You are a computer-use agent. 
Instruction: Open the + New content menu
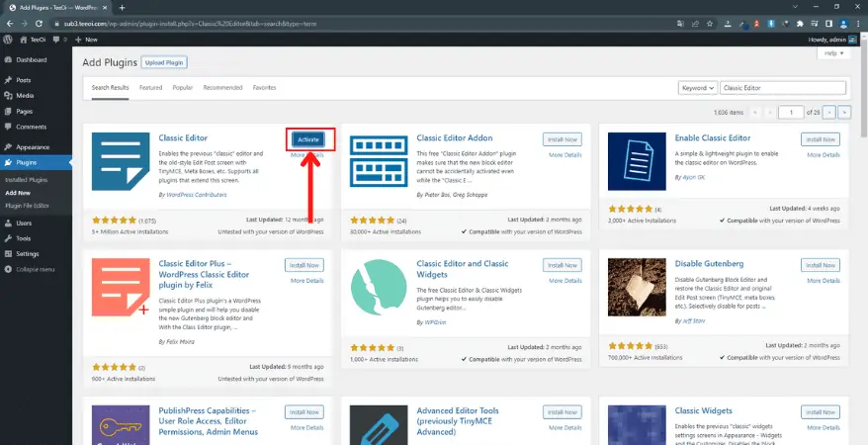tap(86, 40)
